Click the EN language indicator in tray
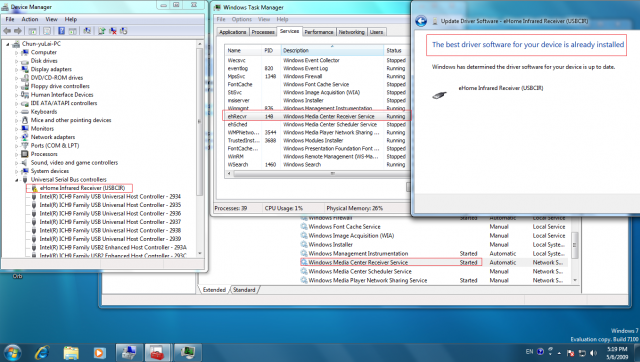The width and height of the screenshot is (640, 362). (529, 351)
